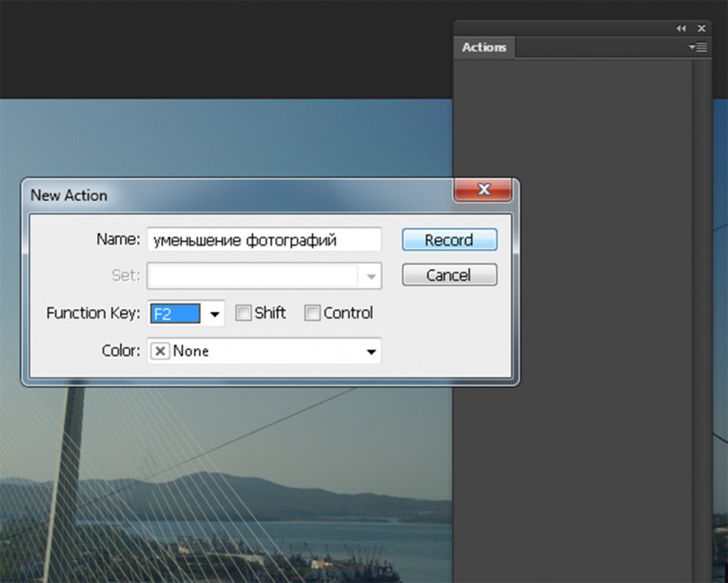Click the None color selection field
Viewport: 728px width, 583px height.
(x=264, y=351)
